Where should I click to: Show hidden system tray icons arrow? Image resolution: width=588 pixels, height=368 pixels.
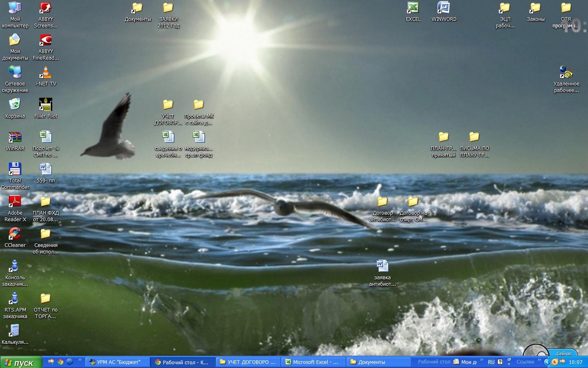[547, 362]
